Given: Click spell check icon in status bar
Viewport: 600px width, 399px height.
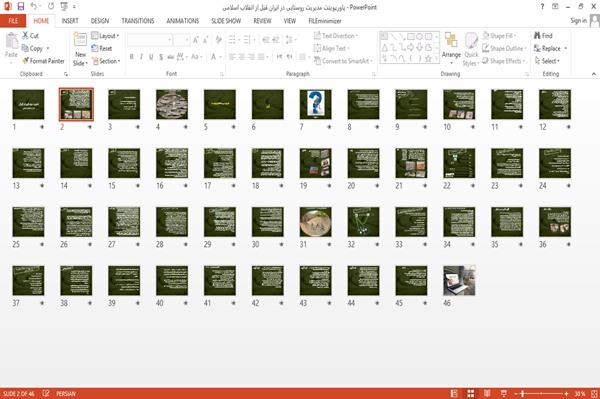Looking at the screenshot, I should point(46,393).
